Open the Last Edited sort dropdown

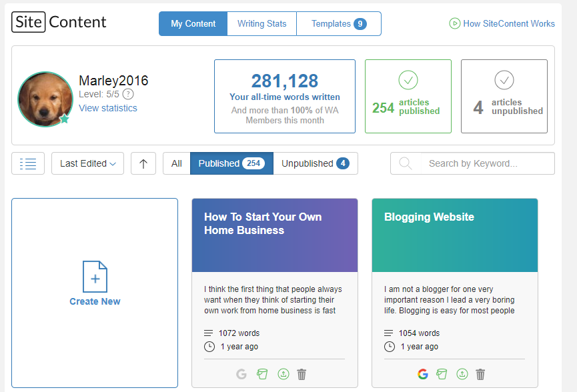(87, 163)
